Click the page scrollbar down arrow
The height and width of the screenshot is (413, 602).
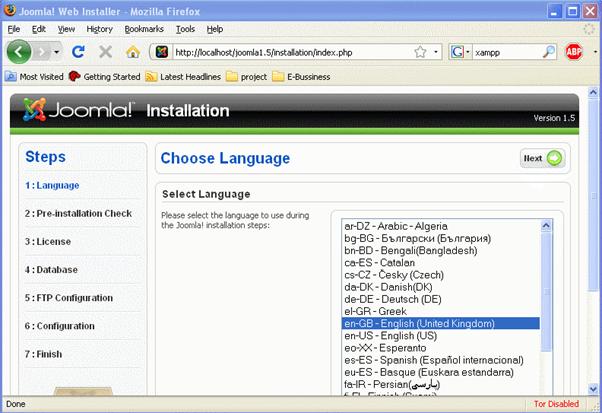tap(593, 389)
